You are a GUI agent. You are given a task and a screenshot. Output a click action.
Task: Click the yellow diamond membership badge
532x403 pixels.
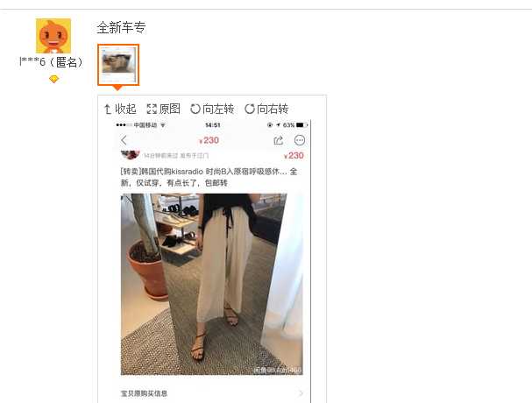coord(53,80)
